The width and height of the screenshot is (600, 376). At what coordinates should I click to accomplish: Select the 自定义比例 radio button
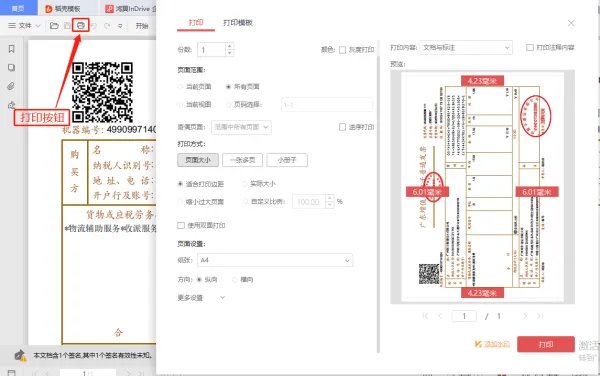245,202
